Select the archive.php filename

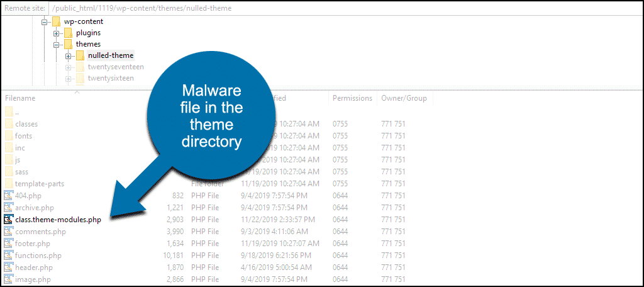coord(35,208)
